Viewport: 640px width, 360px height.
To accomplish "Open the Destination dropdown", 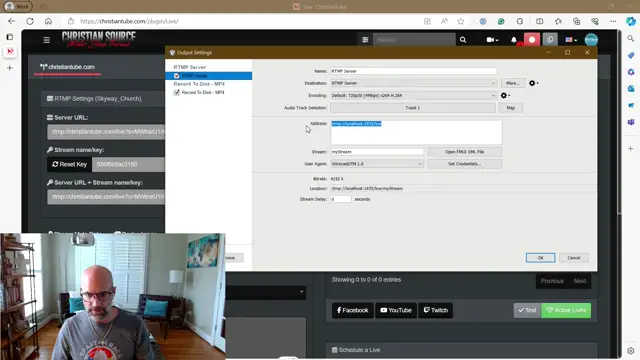I will point(413,83).
